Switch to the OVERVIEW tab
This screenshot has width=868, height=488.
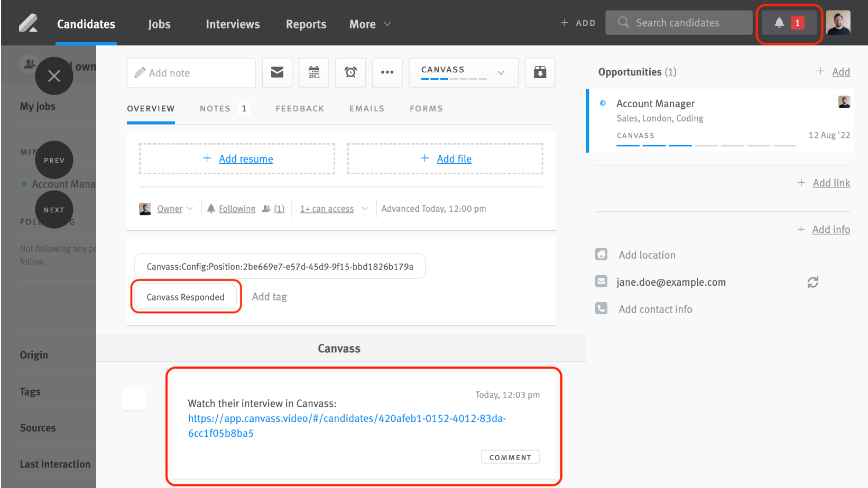click(151, 108)
